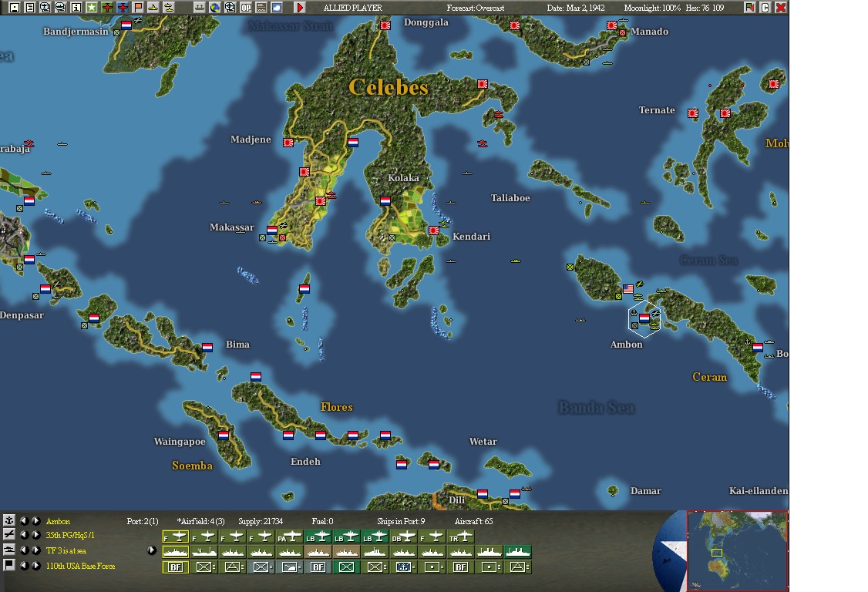868x592 pixels.
Task: Click the red plane on green icon
Action: coord(107,8)
